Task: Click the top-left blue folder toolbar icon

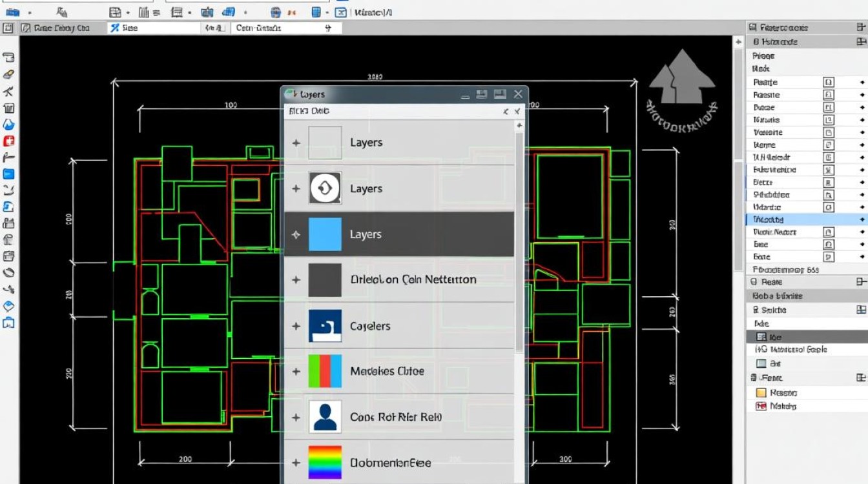Action: coord(12,12)
